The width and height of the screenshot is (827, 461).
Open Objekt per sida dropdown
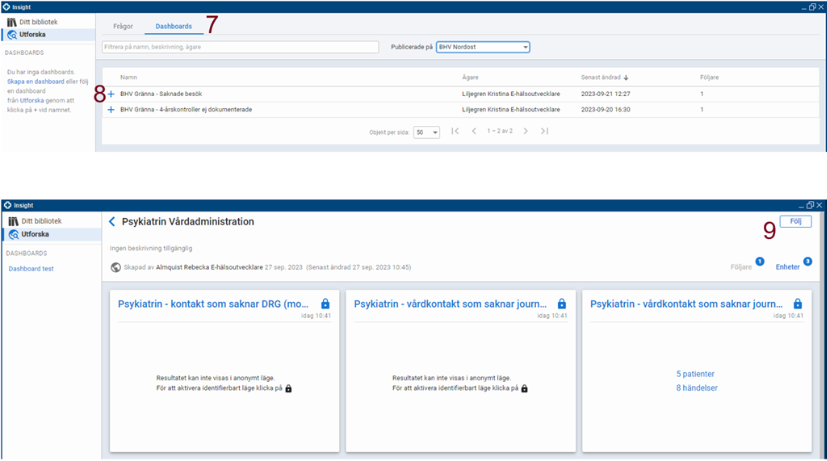tap(426, 132)
